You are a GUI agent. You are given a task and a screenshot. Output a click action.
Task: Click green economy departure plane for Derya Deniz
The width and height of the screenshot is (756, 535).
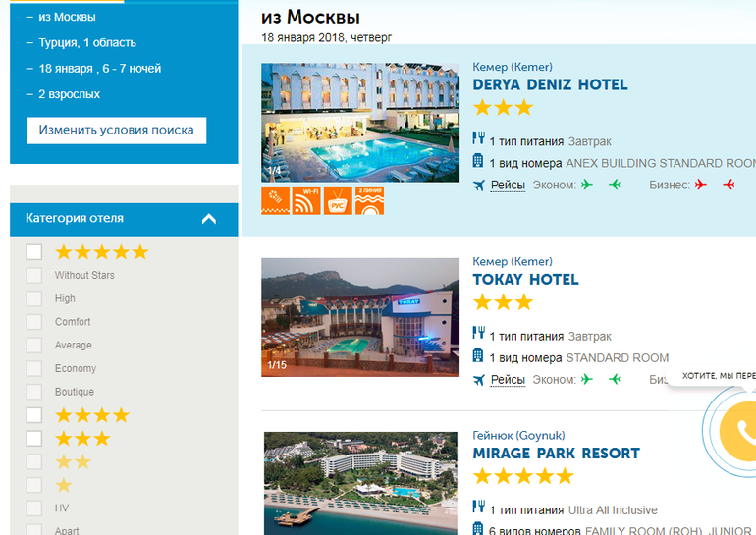click(x=587, y=185)
